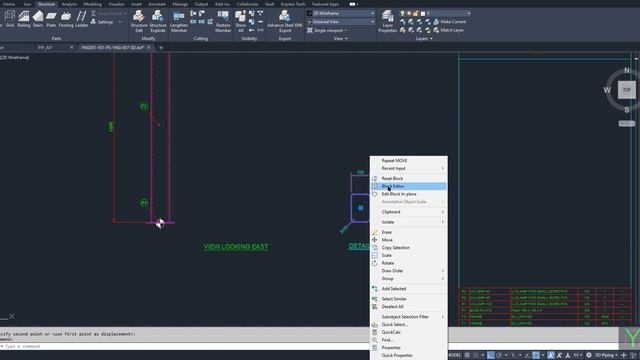Choose Scale from context menu
The image size is (640, 360).
click(x=409, y=256)
